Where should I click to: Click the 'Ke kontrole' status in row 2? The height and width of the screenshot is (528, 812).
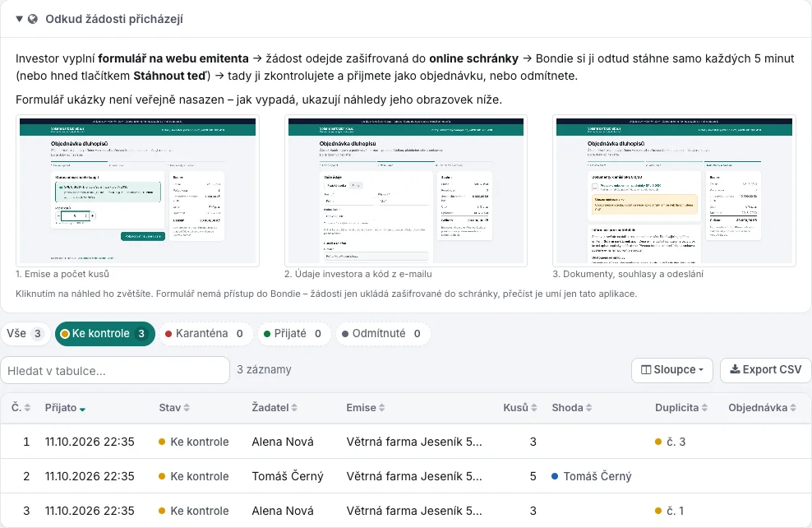tap(194, 476)
